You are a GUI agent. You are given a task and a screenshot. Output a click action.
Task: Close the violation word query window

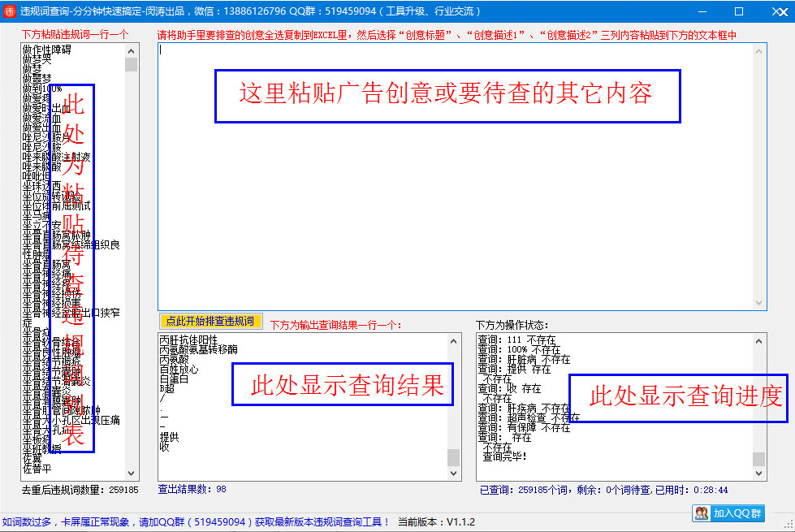[x=780, y=11]
